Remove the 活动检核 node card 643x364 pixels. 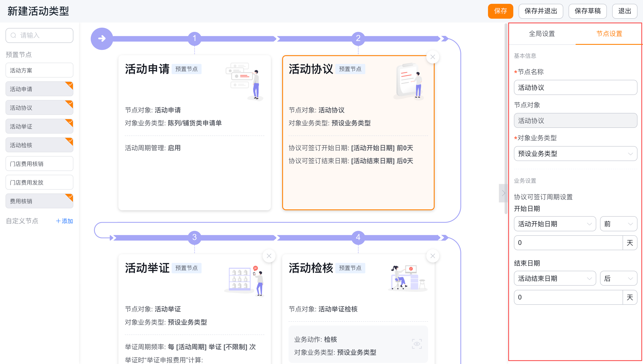tap(432, 256)
